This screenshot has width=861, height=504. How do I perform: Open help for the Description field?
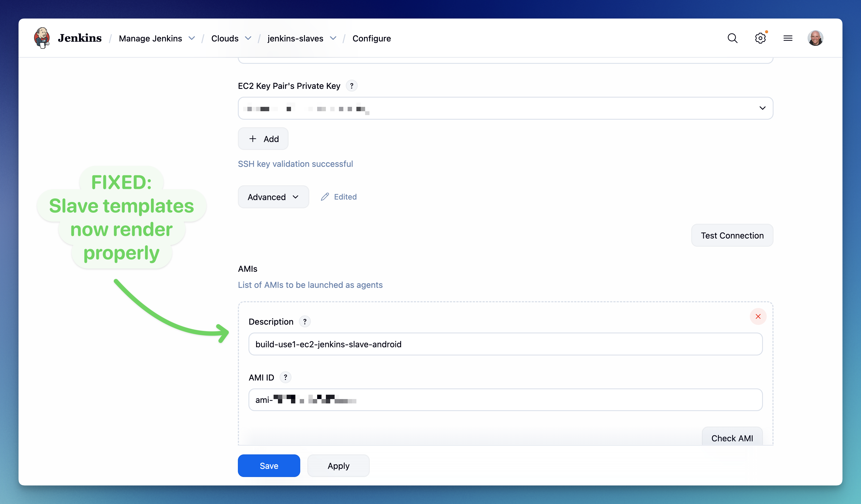[304, 321]
